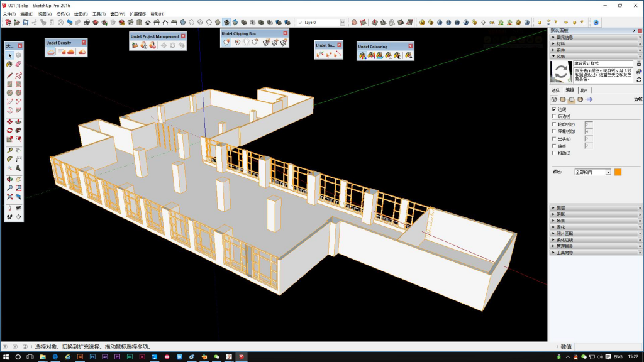Close the Undet Colouring toolbar
Viewport: 644px width, 362px height.
410,47
